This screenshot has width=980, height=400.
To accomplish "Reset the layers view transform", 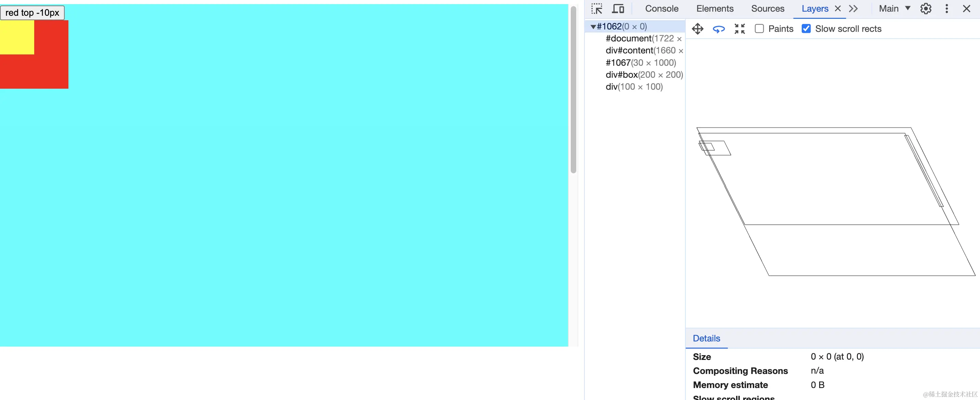I will coord(739,28).
